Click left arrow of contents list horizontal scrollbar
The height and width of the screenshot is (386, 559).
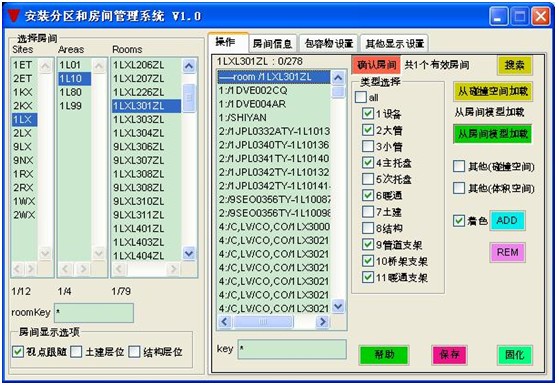224,322
